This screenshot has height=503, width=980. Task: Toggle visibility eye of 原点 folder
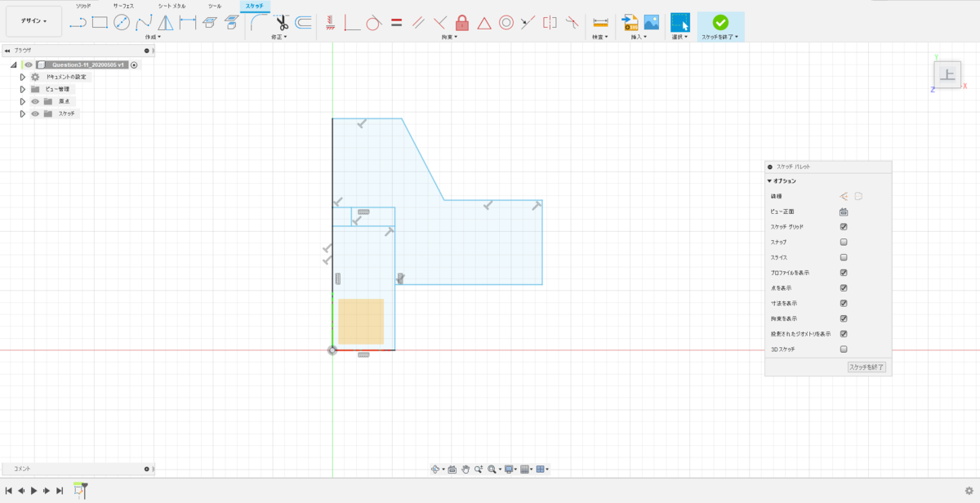(35, 101)
